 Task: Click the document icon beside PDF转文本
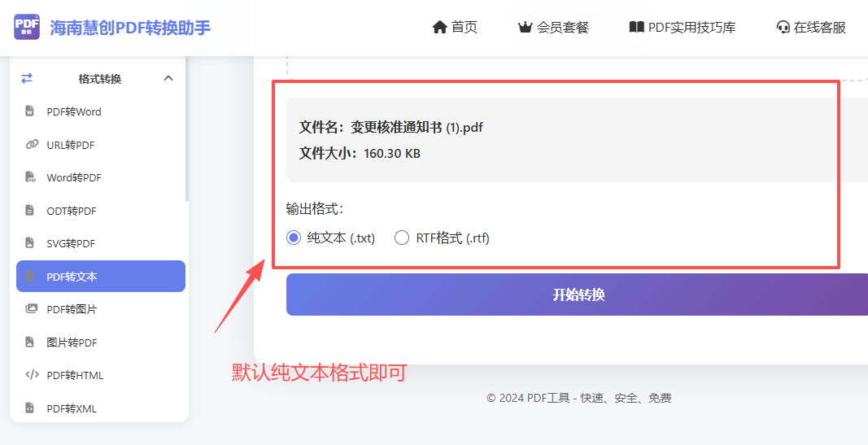[x=30, y=276]
